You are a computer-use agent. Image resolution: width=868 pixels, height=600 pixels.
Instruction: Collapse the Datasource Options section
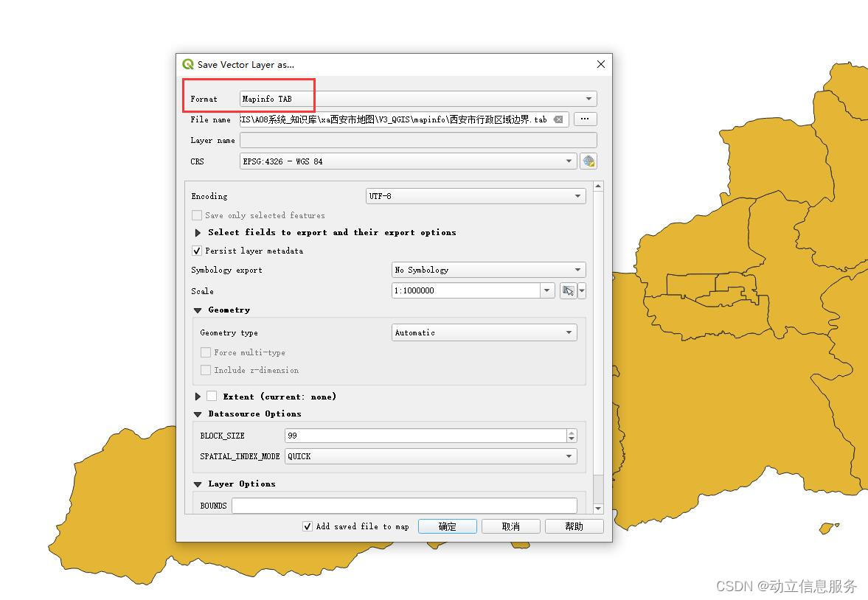coord(198,414)
